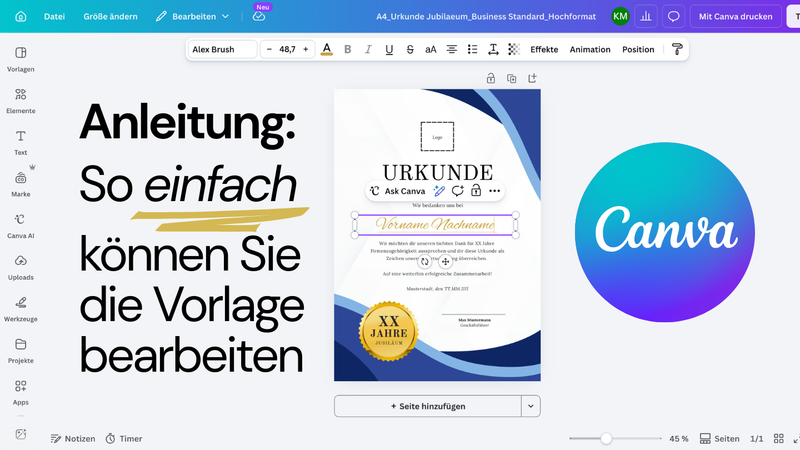Image resolution: width=800 pixels, height=450 pixels.
Task: Open Elemente in the sidebar
Action: pos(21,101)
